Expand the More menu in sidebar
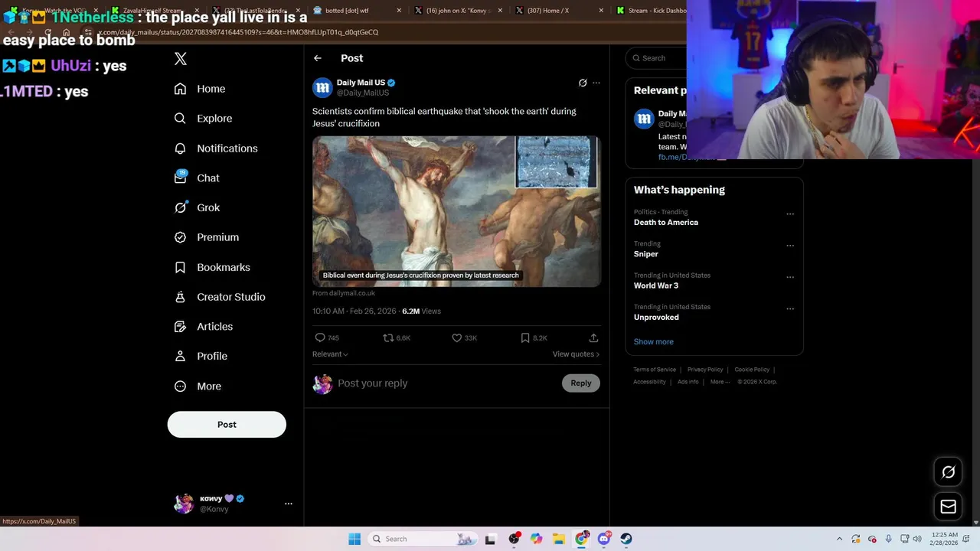 (198, 386)
